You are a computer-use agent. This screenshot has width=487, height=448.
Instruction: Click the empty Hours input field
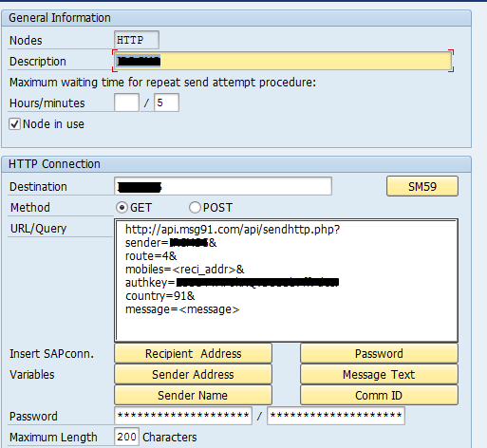126,103
